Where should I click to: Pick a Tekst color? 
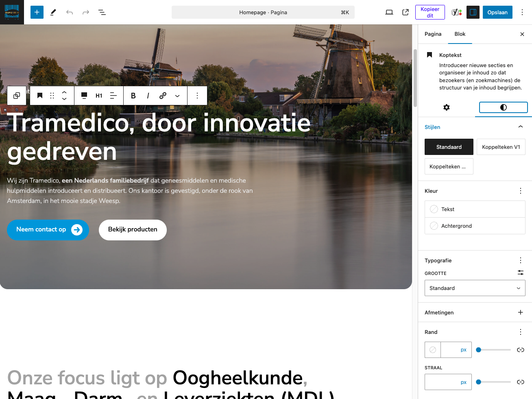coord(475,209)
